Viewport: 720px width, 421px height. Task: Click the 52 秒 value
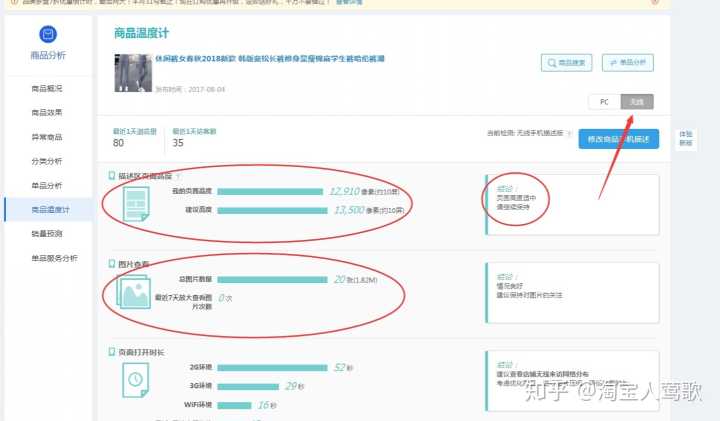[x=343, y=368]
